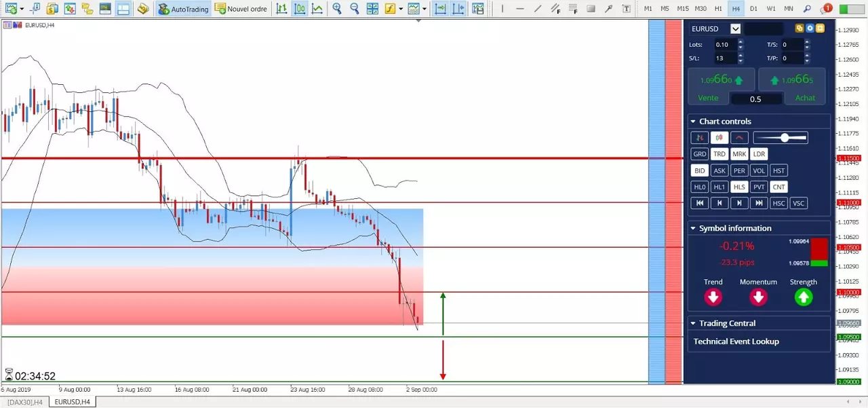Open Technical Event Lookup link
This screenshot has width=868, height=408.
coord(736,341)
